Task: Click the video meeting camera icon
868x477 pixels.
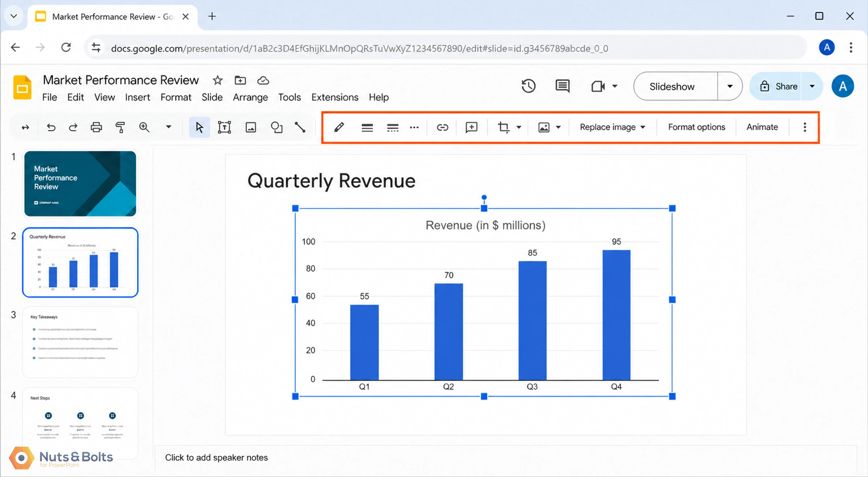Action: (x=598, y=86)
